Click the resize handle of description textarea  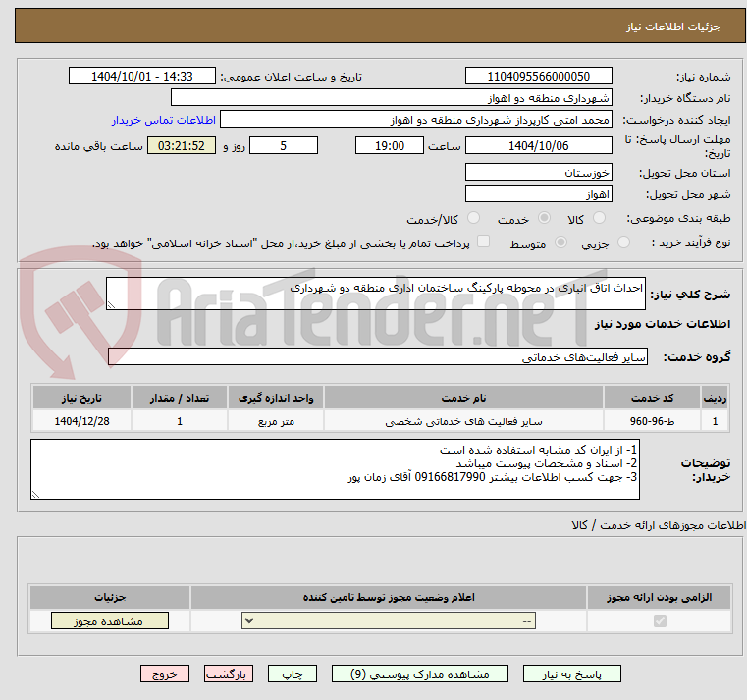tap(111, 305)
